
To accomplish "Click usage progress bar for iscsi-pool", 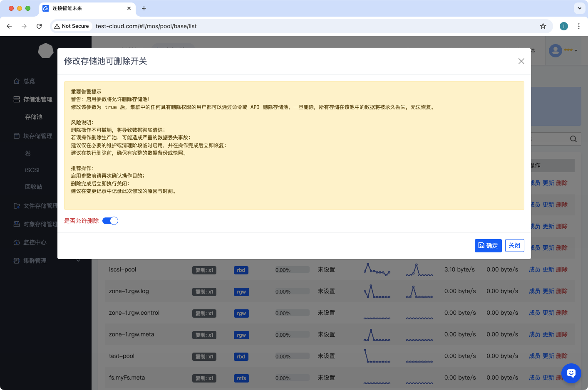I will (x=292, y=270).
